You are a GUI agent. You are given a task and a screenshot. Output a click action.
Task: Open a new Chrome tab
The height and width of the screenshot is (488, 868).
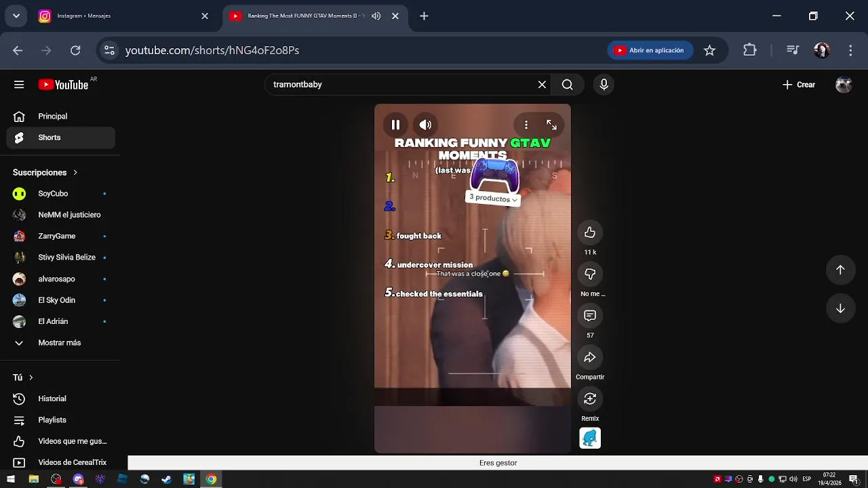tap(424, 16)
